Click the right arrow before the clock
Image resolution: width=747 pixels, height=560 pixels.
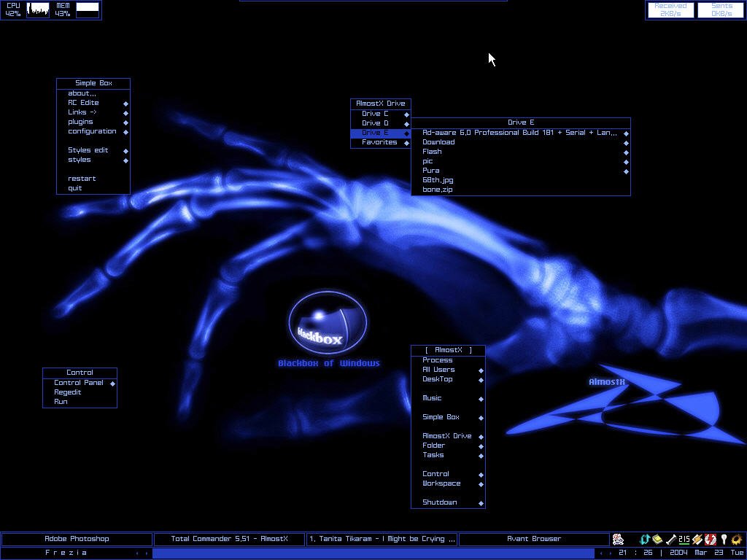pyautogui.click(x=611, y=553)
